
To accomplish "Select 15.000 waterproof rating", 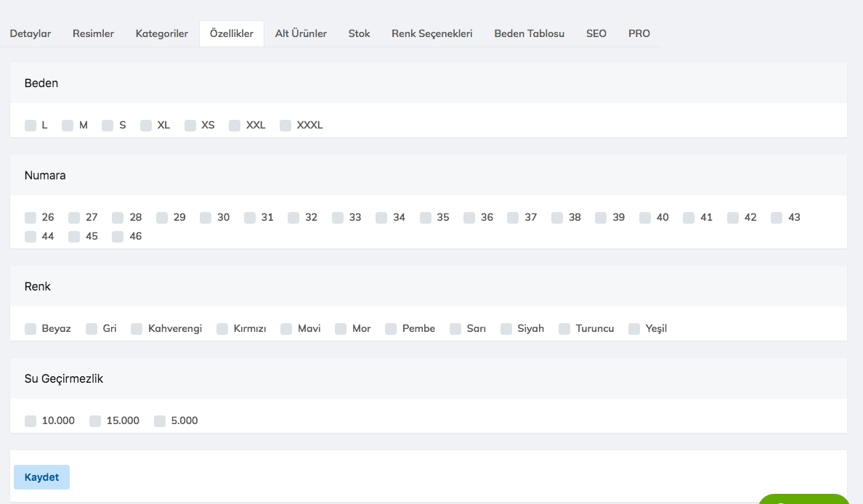I will pos(95,421).
